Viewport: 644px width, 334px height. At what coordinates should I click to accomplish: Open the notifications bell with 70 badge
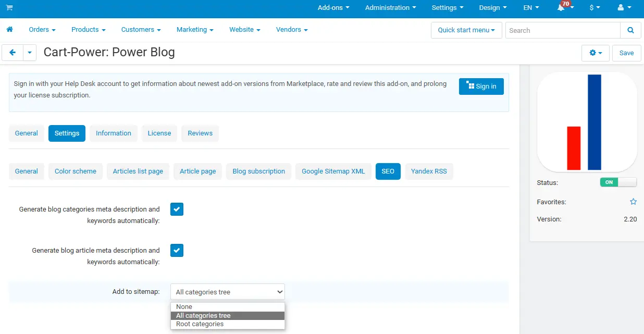tap(562, 8)
